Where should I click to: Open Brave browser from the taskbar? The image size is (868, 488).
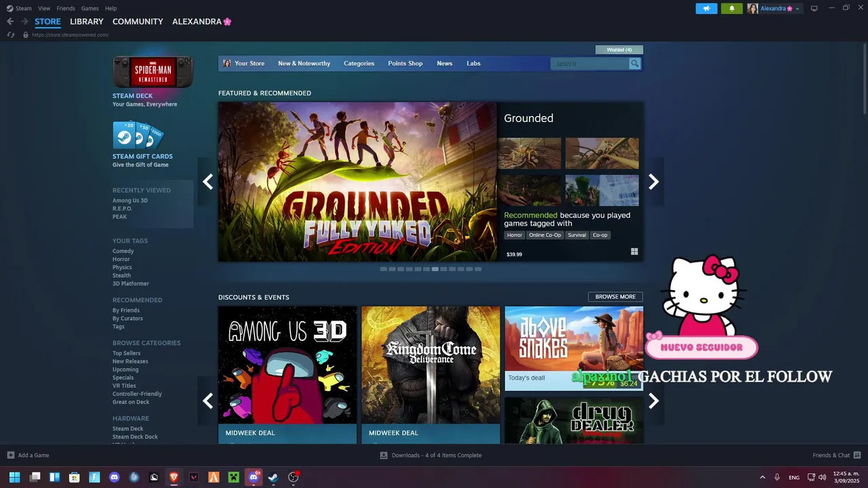(x=174, y=477)
